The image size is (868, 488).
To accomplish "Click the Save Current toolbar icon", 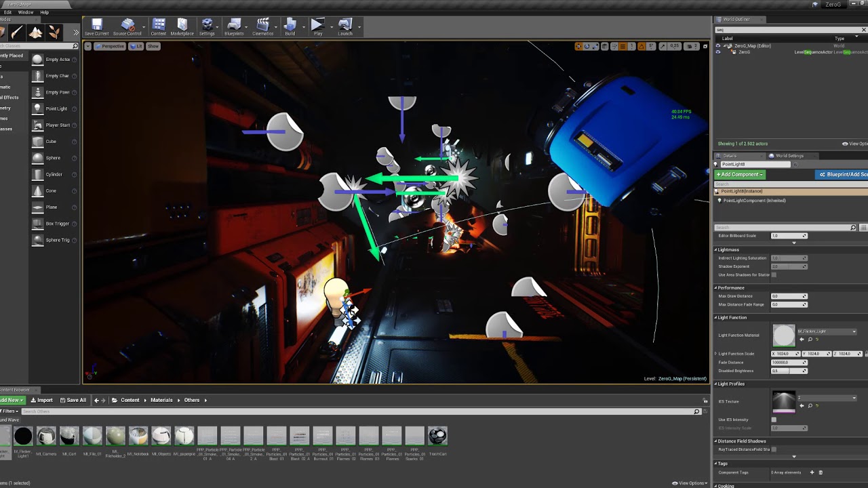I will (96, 26).
